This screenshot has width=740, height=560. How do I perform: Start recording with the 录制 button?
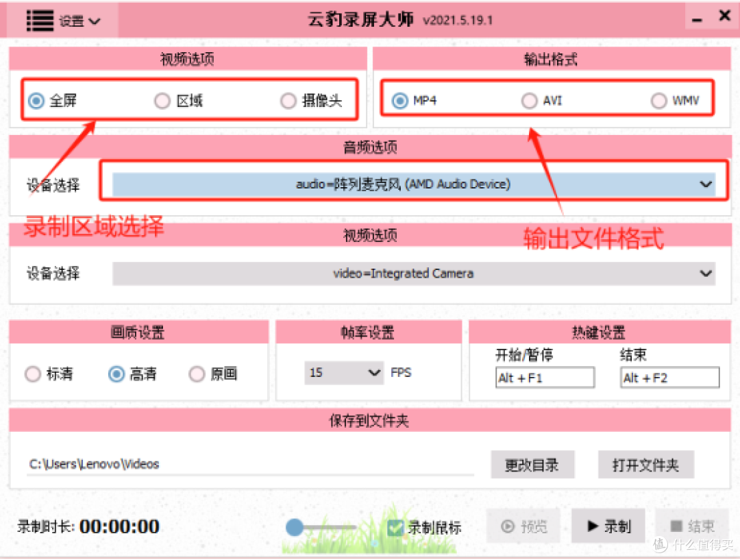(608, 526)
